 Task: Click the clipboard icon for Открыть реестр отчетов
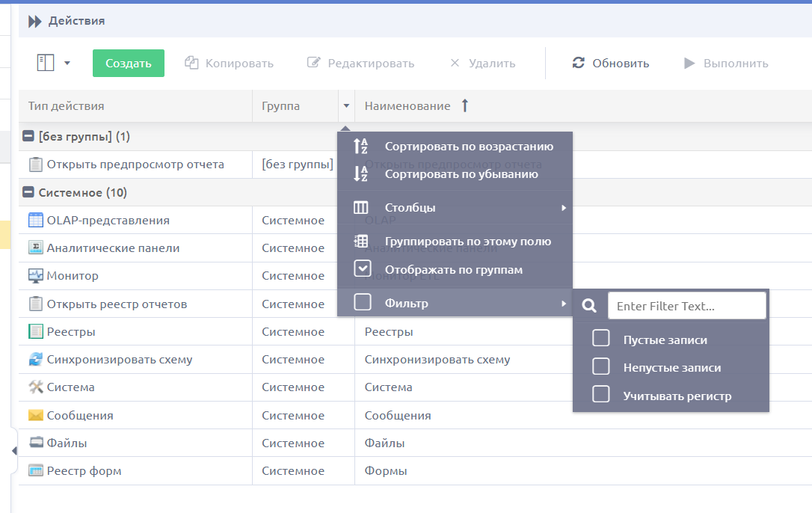click(36, 304)
